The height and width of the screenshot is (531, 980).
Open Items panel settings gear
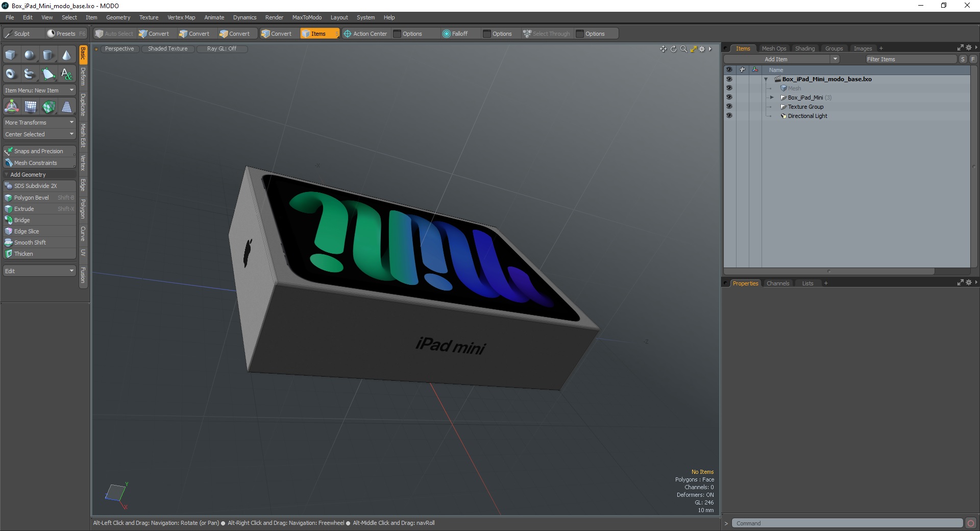pos(969,47)
